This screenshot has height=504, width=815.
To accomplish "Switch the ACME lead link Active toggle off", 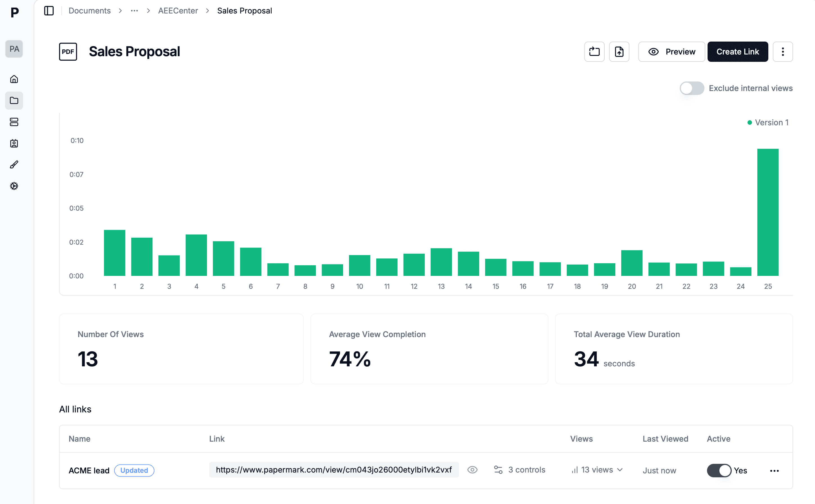I will [719, 470].
